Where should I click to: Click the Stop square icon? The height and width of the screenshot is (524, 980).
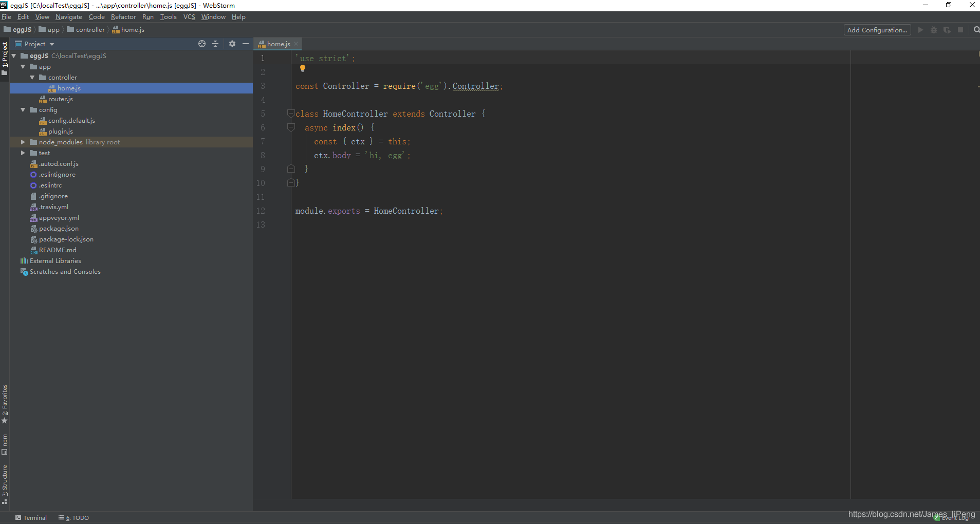pyautogui.click(x=960, y=30)
